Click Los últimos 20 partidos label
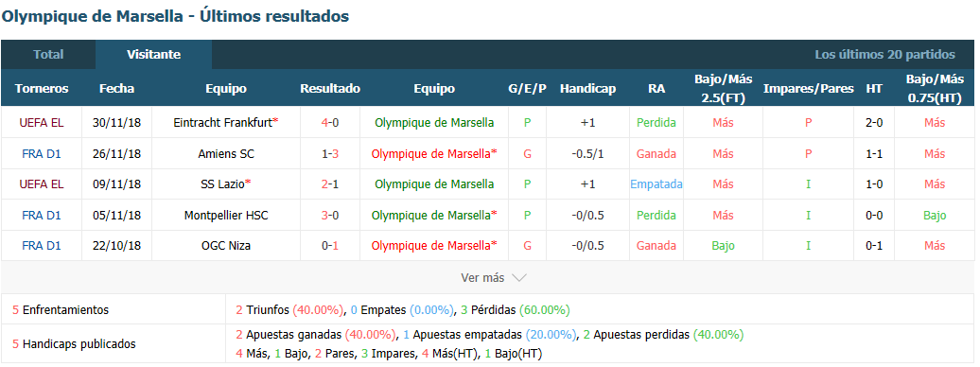980x367 pixels. pos(884,55)
